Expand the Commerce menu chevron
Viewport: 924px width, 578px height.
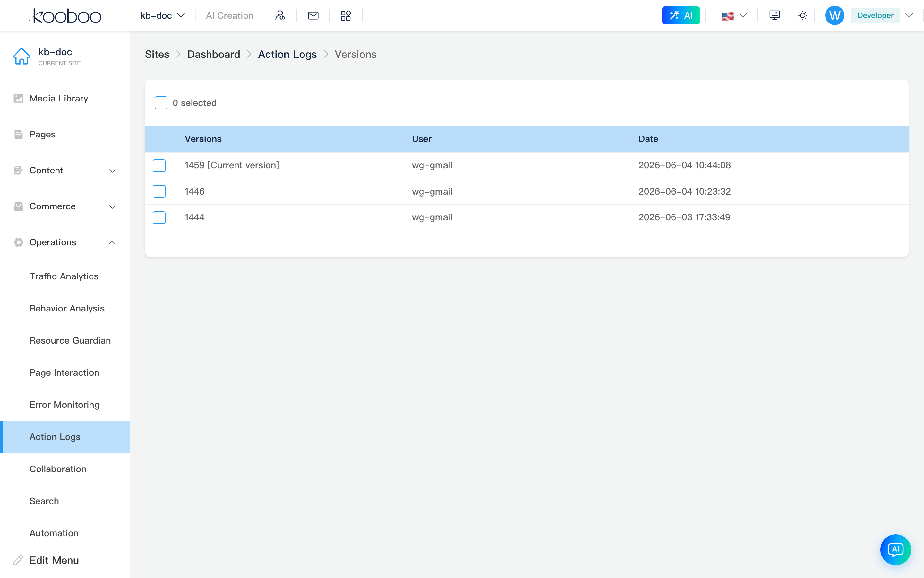112,206
